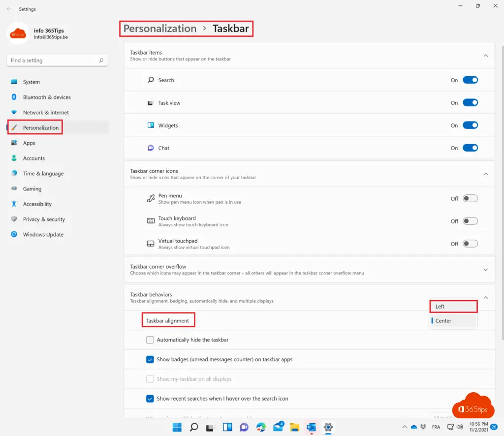
Task: Uncheck Show badges on taskbar apps
Action: (150, 360)
